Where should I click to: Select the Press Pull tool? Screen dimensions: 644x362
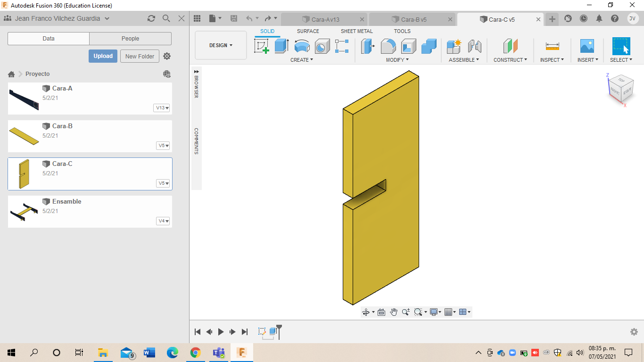click(368, 46)
